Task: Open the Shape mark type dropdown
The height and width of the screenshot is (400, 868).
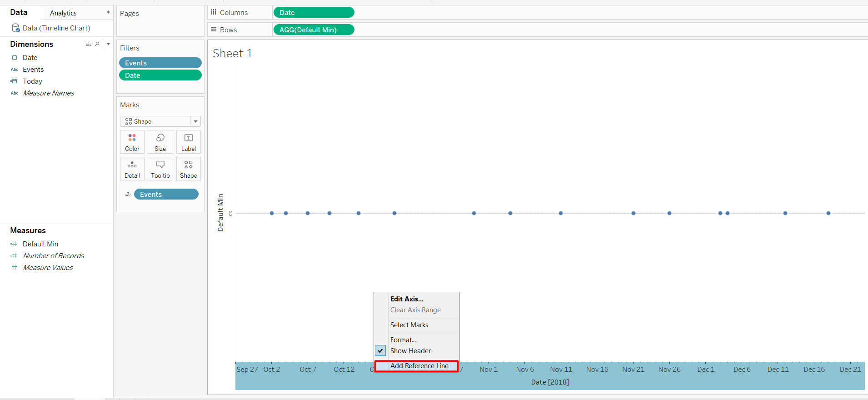Action: point(195,121)
